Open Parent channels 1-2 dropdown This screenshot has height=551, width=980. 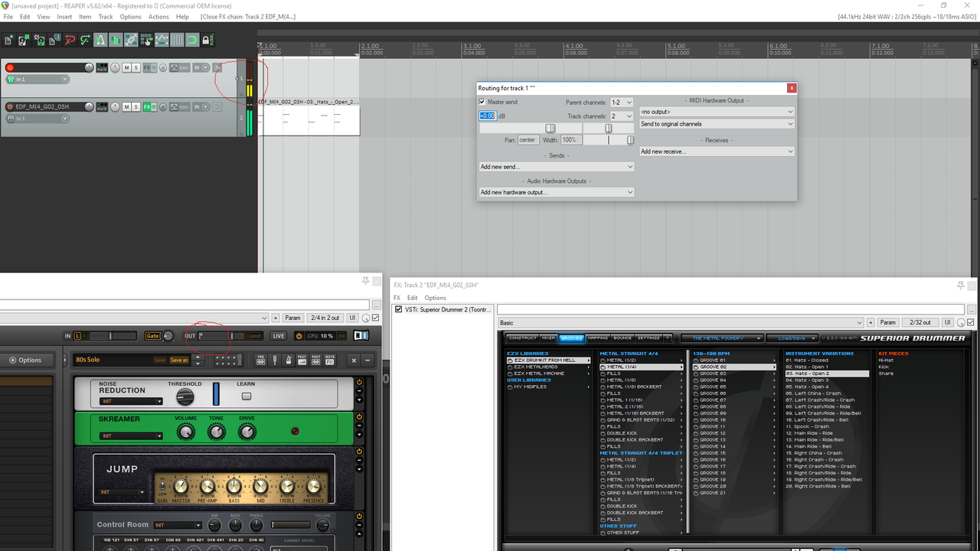click(622, 103)
